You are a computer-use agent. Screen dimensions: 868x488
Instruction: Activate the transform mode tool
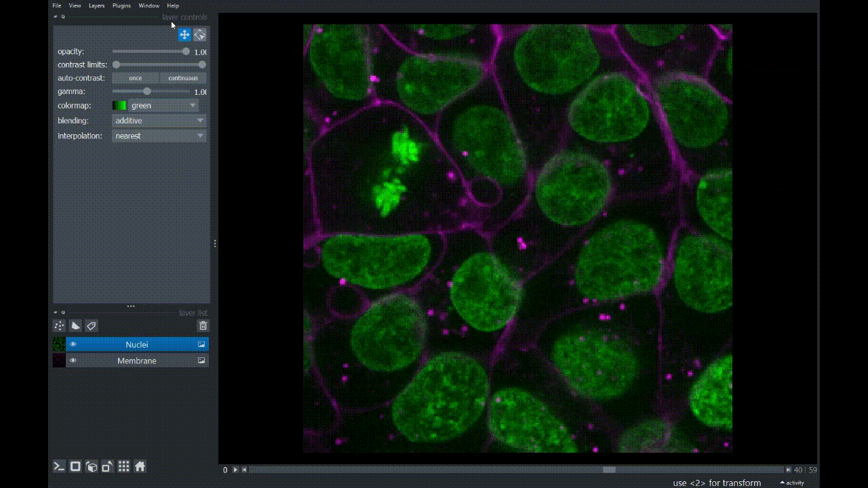point(200,35)
